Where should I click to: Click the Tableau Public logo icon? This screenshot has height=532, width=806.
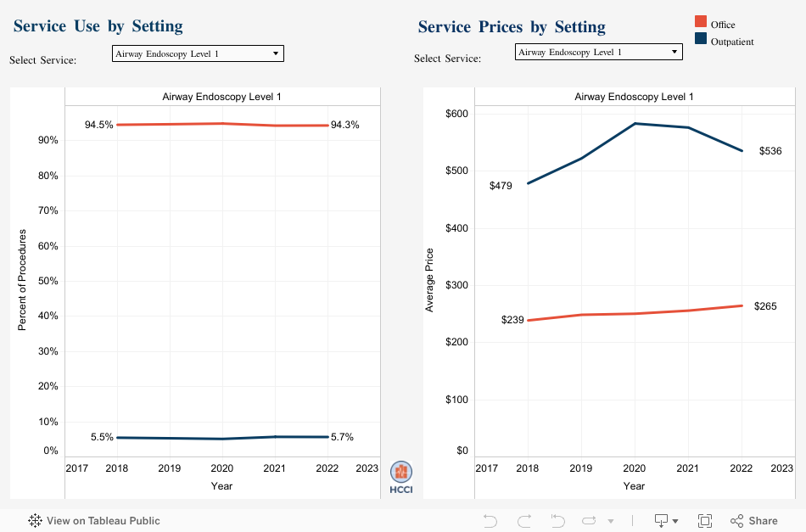pos(36,520)
